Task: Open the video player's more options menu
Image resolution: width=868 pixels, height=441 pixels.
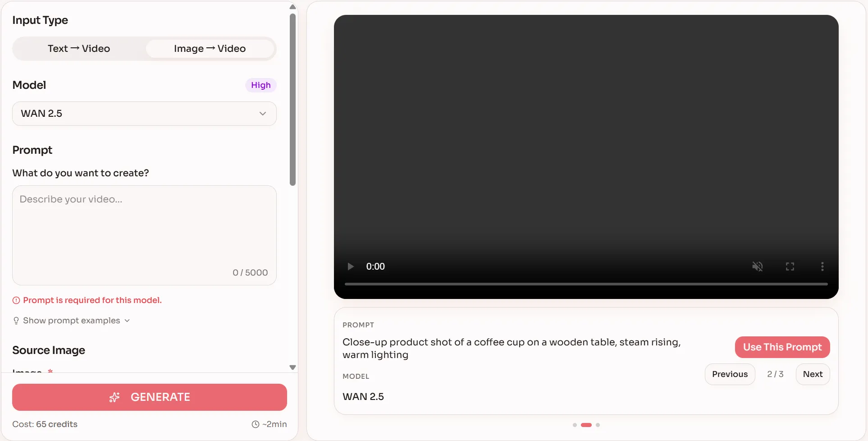Action: click(x=822, y=266)
